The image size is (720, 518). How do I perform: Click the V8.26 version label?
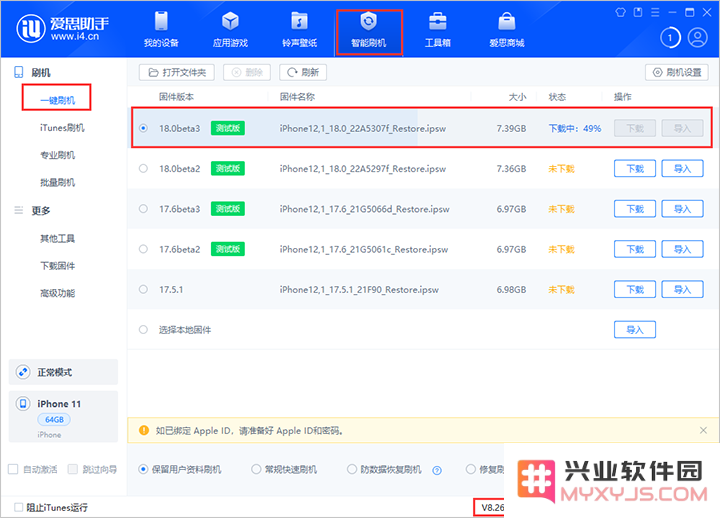pyautogui.click(x=492, y=507)
